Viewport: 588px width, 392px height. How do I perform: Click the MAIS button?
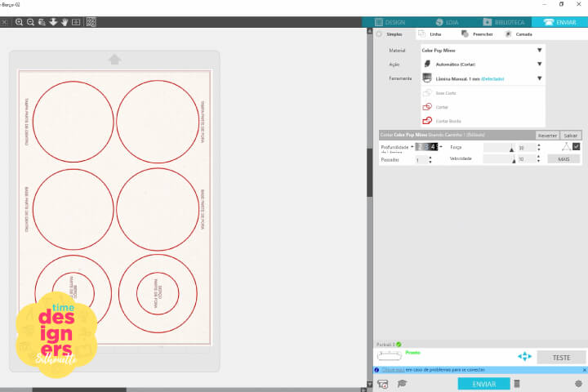[563, 159]
